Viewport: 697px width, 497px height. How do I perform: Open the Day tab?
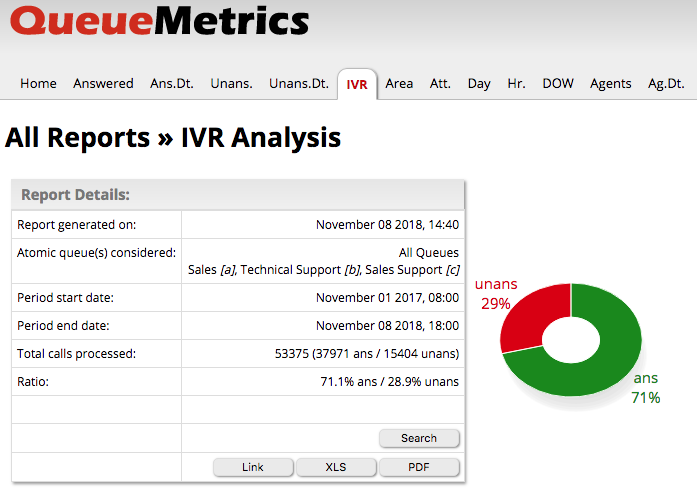(x=479, y=84)
